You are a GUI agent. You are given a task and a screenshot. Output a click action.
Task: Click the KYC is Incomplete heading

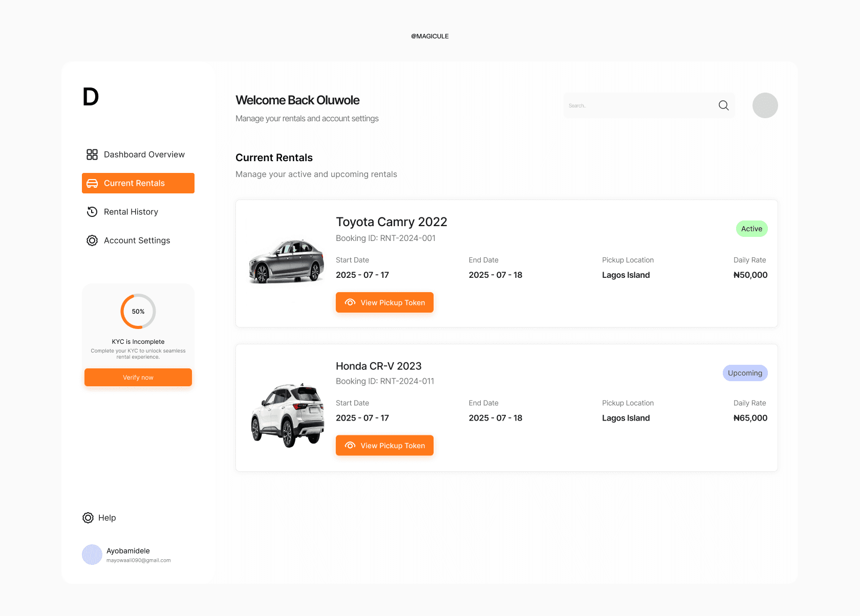138,342
